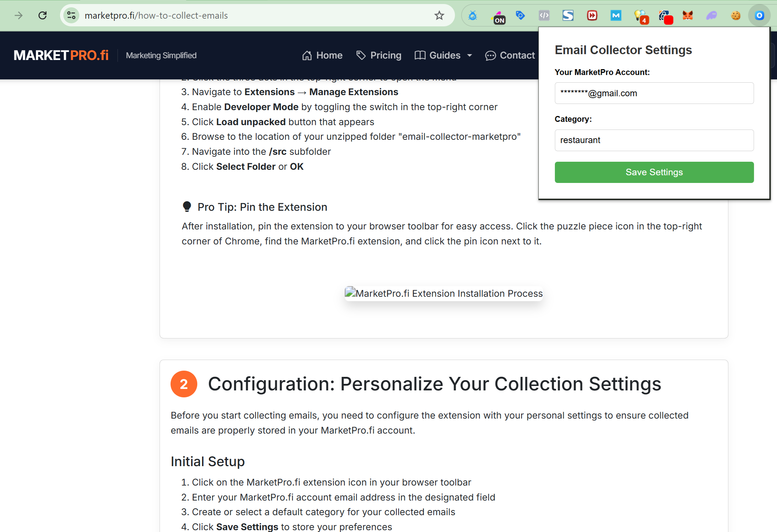777x532 pixels.
Task: Open the red fast-forward extension
Action: (x=592, y=15)
